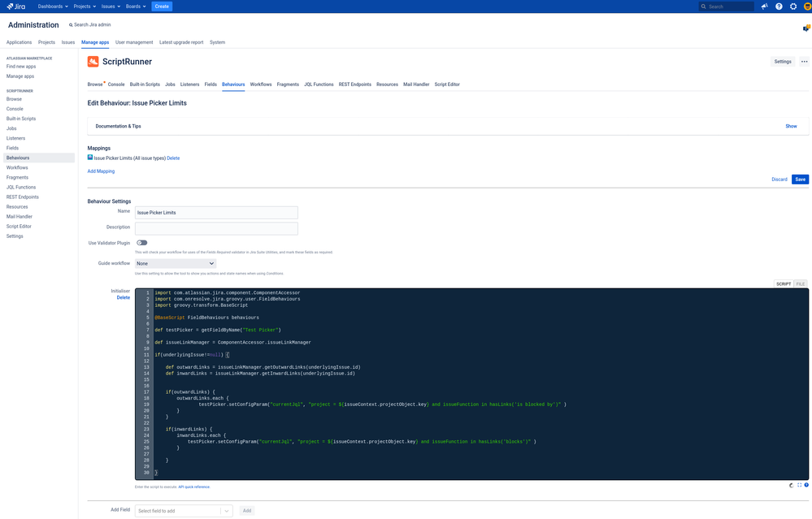
Task: Click the theme toggle icon under the editor
Action: coord(792,486)
